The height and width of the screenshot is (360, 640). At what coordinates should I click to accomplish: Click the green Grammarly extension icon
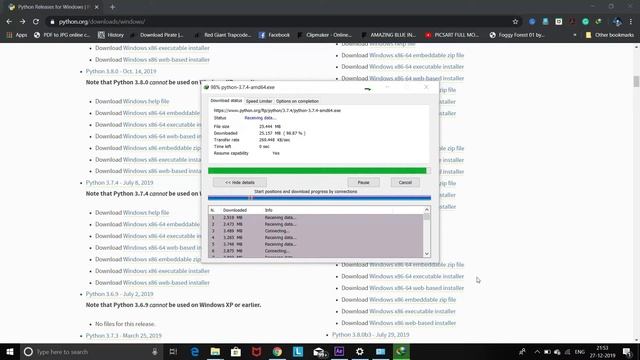pos(585,22)
